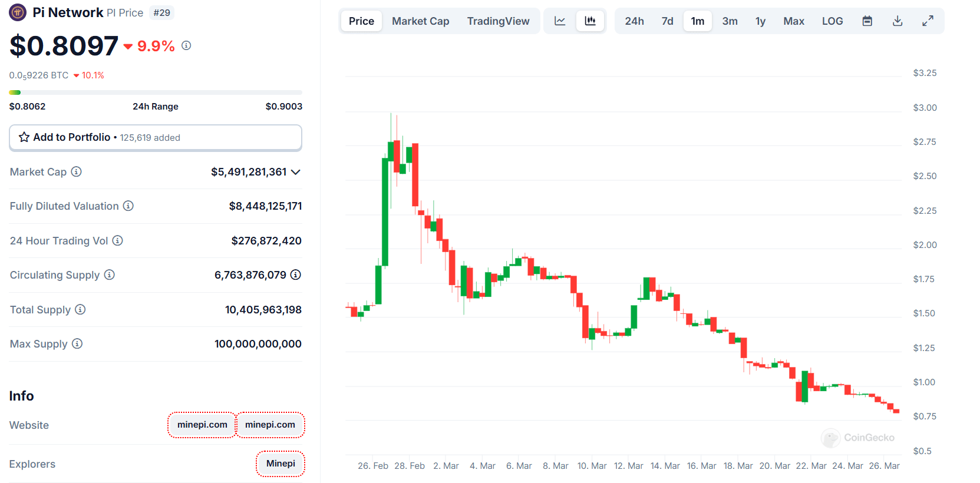The height and width of the screenshot is (483, 980).
Task: Toggle LOG scale on chart
Action: tap(832, 21)
